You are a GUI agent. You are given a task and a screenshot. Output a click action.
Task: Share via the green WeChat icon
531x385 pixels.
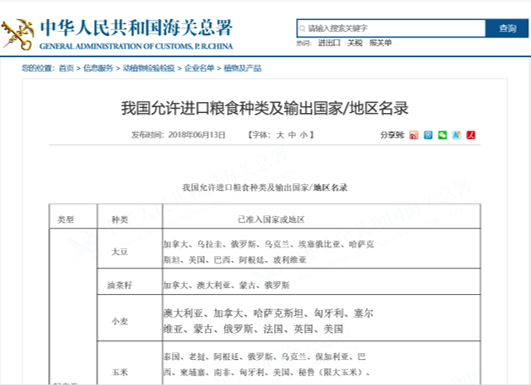442,135
